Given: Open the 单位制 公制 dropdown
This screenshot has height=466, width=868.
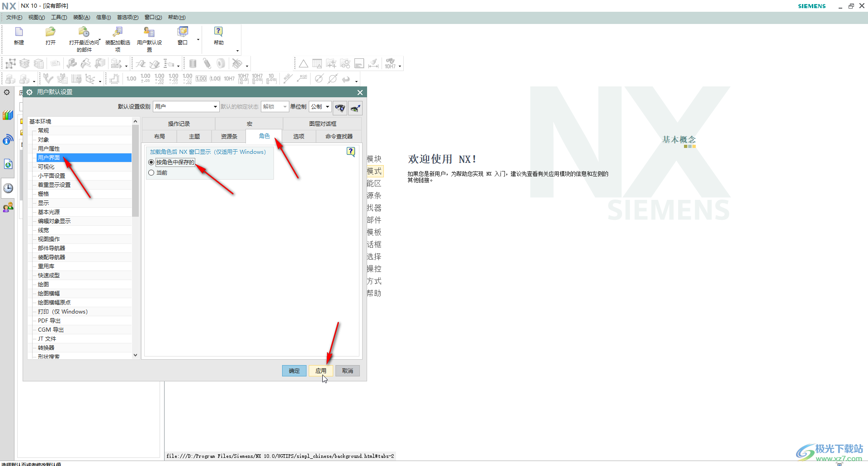Looking at the screenshot, I should coord(320,107).
